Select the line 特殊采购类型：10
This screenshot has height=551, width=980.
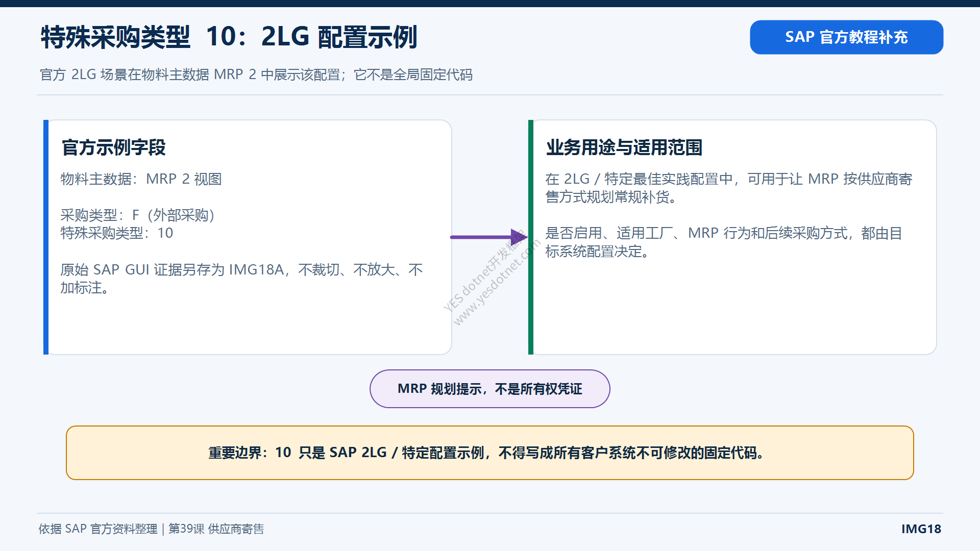(x=117, y=233)
